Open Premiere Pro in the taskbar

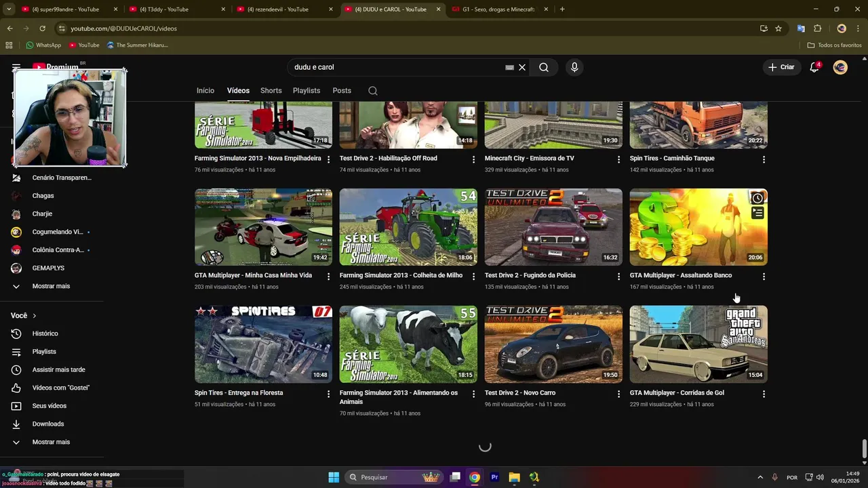pyautogui.click(x=494, y=477)
